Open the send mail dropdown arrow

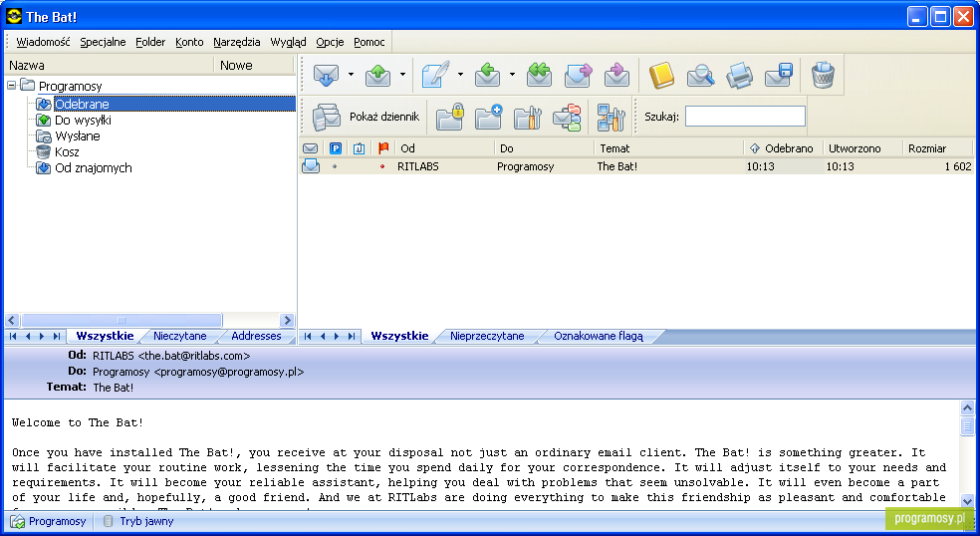[x=402, y=75]
